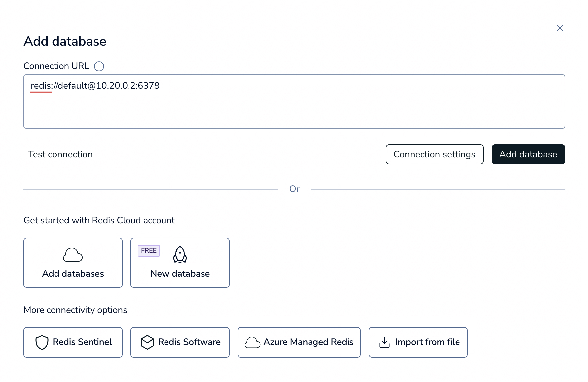Click the Get started with Redis Cloud account text
This screenshot has width=588, height=382.
pyautogui.click(x=99, y=220)
